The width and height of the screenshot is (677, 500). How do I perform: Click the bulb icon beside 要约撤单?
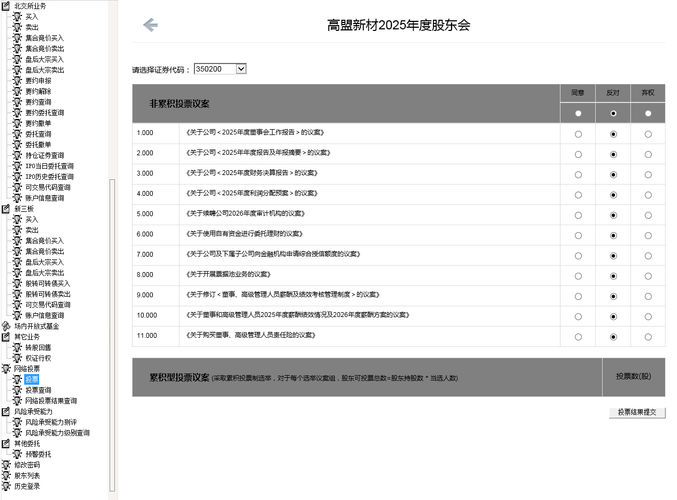[x=17, y=123]
